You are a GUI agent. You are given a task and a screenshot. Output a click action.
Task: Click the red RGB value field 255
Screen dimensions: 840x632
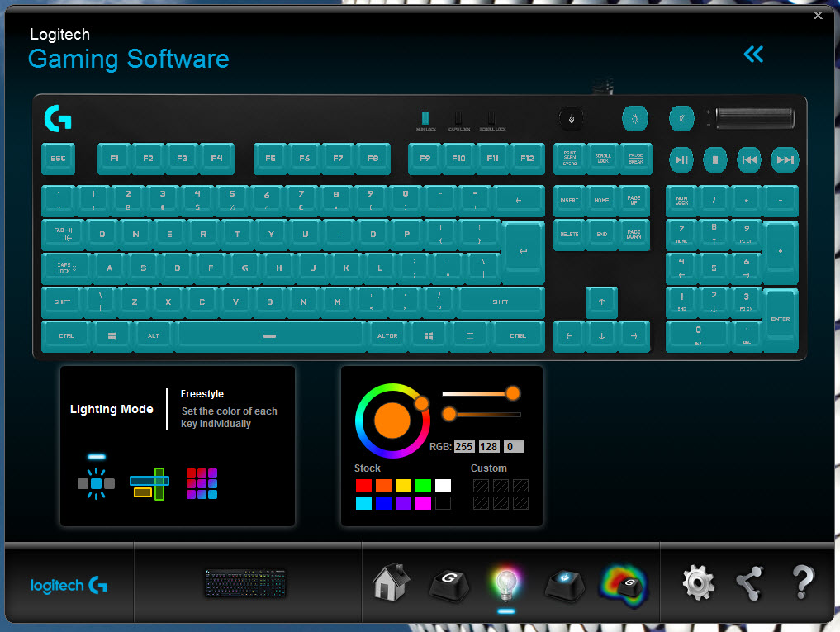click(x=464, y=446)
